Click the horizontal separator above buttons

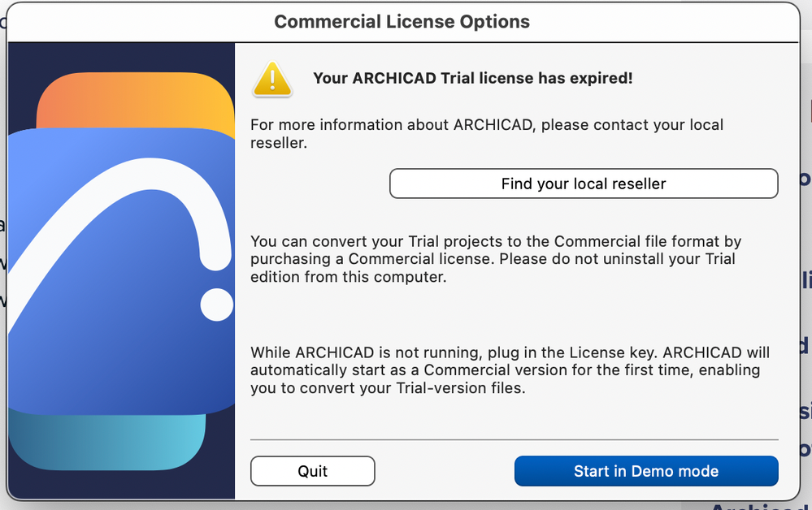click(x=514, y=439)
